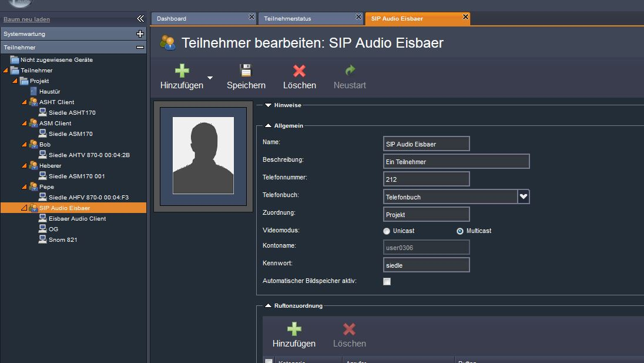Open the arrow next to Hinzufügen
Viewport: 644px width, 363px height.
(210, 78)
